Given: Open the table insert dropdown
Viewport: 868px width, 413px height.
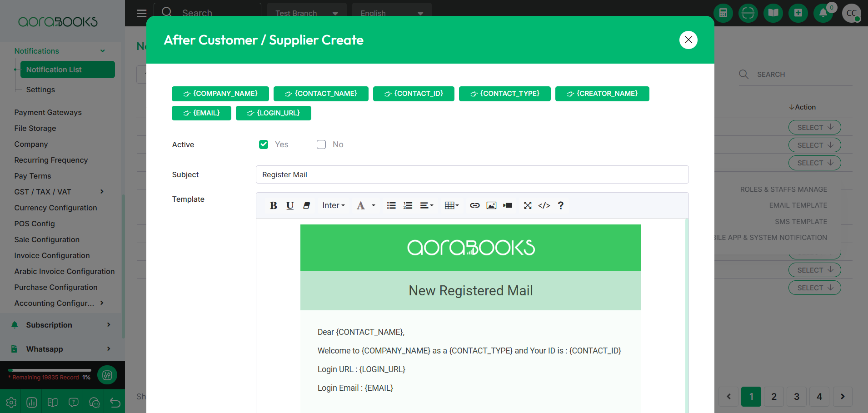Looking at the screenshot, I should click(451, 205).
